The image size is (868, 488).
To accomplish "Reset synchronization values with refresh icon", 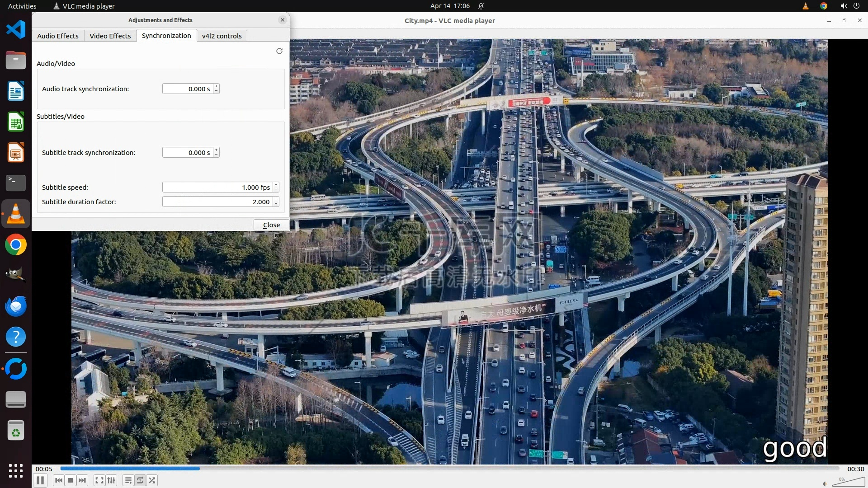I will [x=279, y=51].
